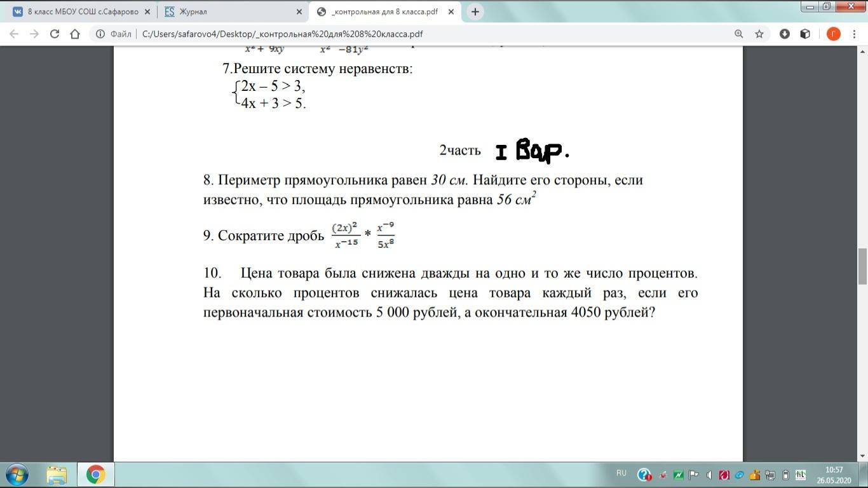Click the orange folder tray icon

point(755,475)
